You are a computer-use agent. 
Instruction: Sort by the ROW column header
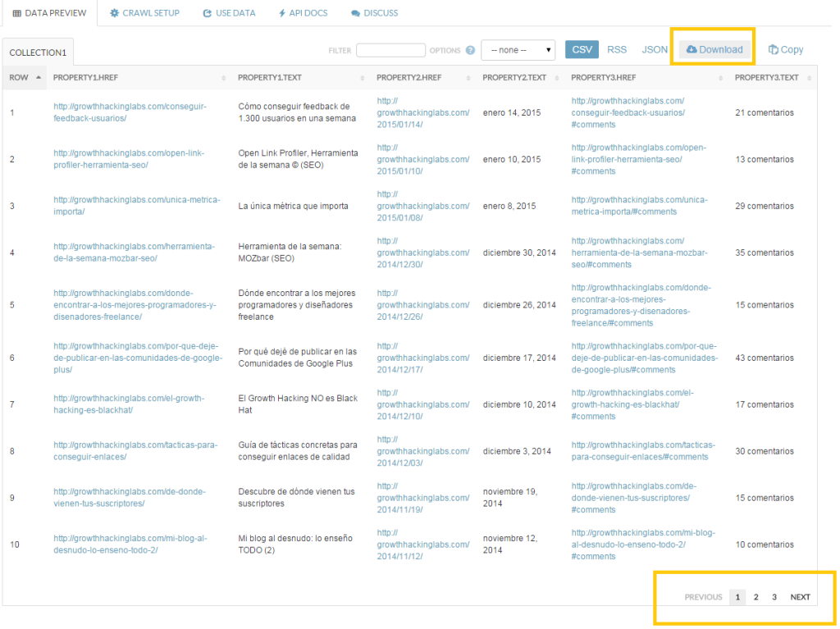coord(25,78)
